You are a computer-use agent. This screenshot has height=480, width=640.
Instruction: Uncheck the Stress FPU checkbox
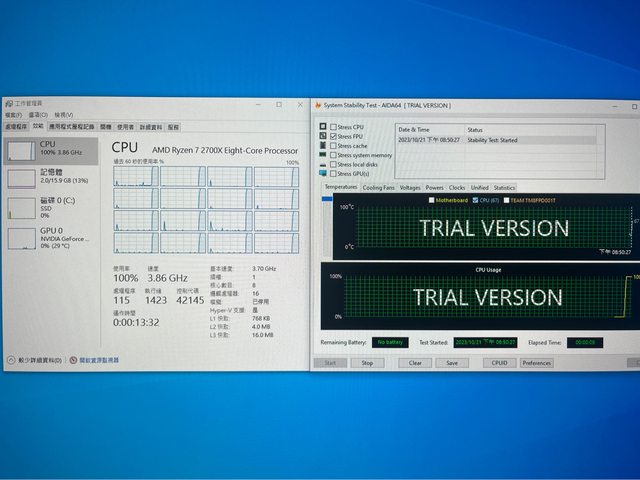[333, 137]
